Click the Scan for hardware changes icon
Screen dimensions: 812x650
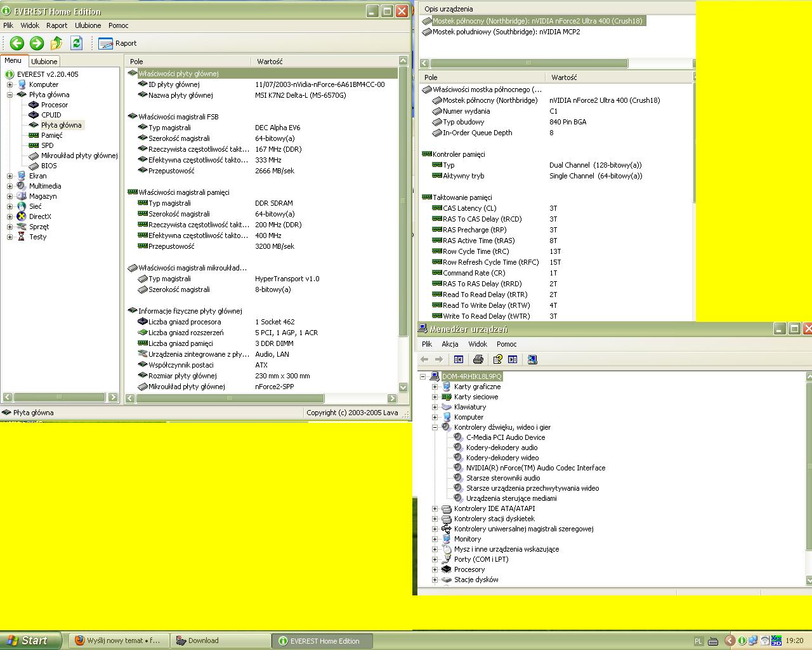click(532, 359)
